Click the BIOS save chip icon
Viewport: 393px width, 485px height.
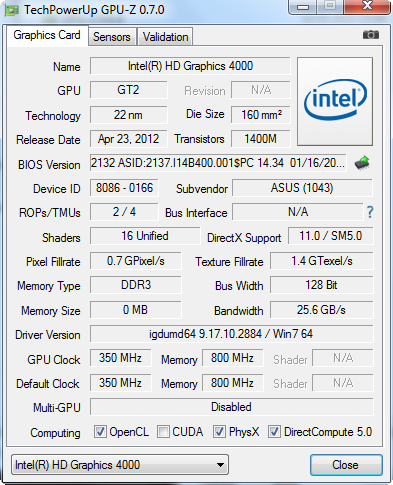click(x=362, y=163)
